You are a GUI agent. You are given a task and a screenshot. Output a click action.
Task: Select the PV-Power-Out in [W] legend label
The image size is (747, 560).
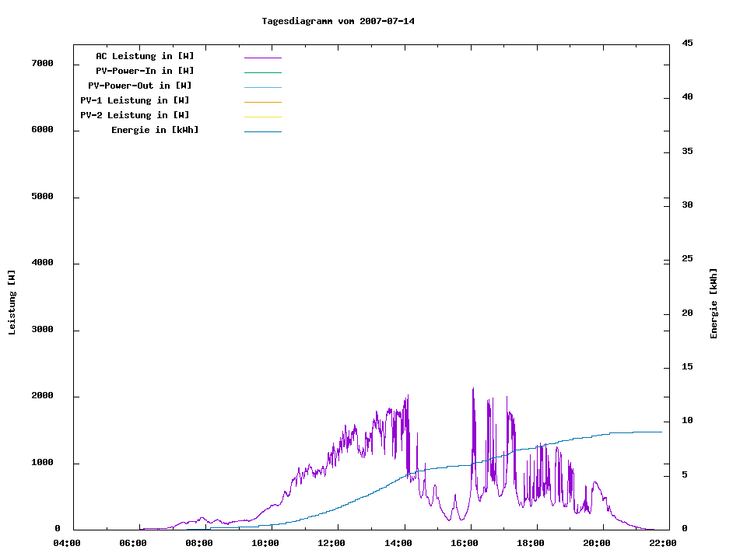point(140,86)
